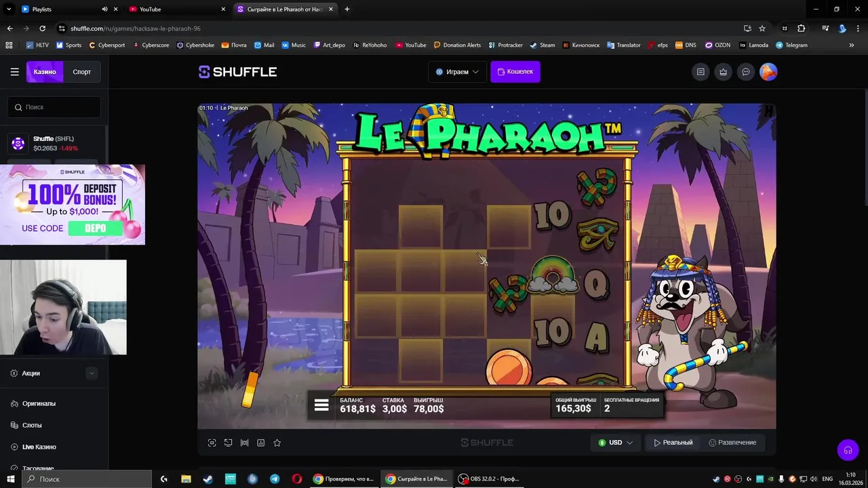Open the Кошелек wallet button
The width and height of the screenshot is (868, 488).
[x=515, y=72]
